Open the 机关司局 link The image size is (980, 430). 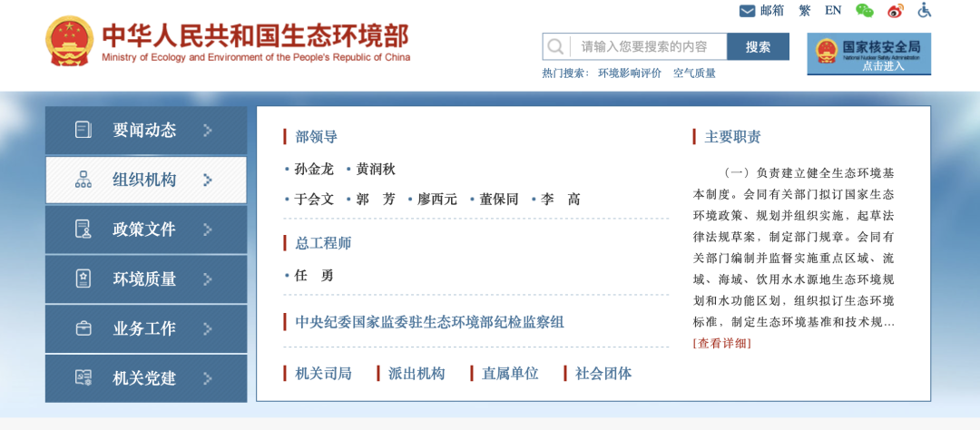pos(323,374)
